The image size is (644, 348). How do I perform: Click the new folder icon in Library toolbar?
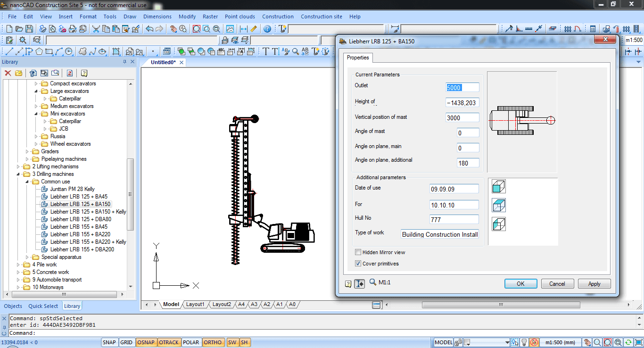pyautogui.click(x=19, y=73)
